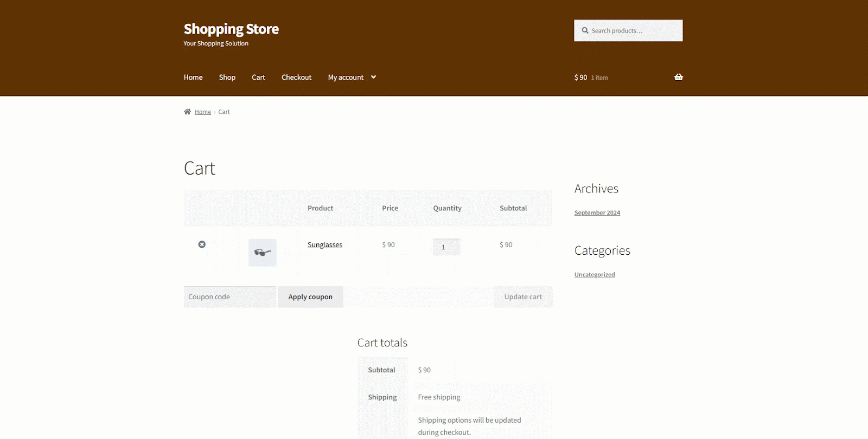Open the Sunglasses product thumbnail

(x=262, y=253)
